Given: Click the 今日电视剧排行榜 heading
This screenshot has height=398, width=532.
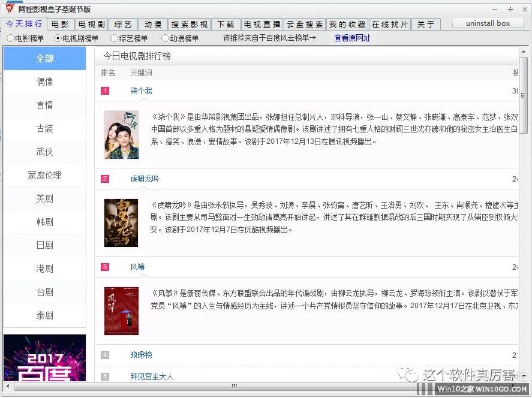Looking at the screenshot, I should (137, 56).
